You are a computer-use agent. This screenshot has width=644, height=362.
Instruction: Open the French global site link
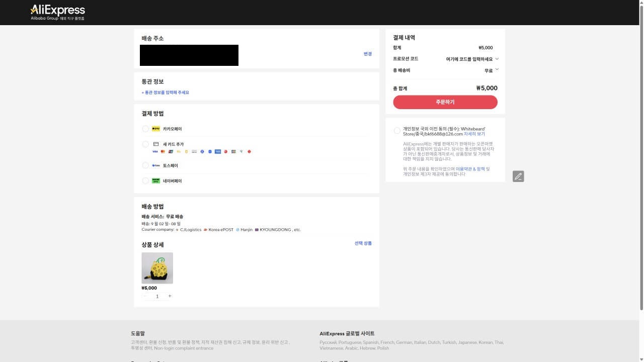pyautogui.click(x=387, y=342)
